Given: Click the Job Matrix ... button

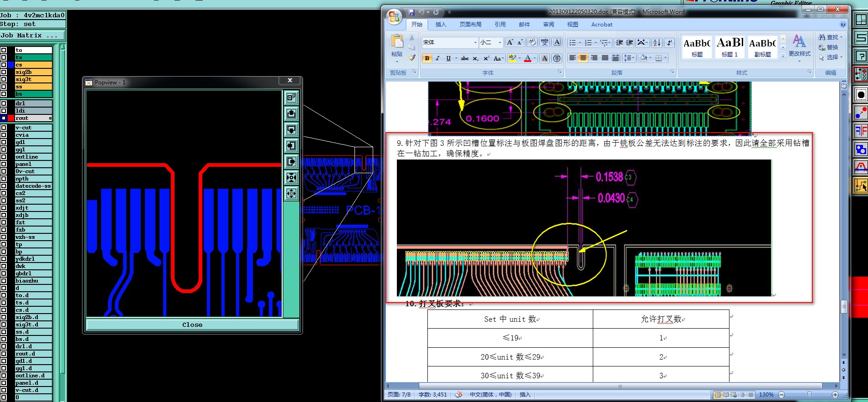Looking at the screenshot, I should tap(32, 35).
